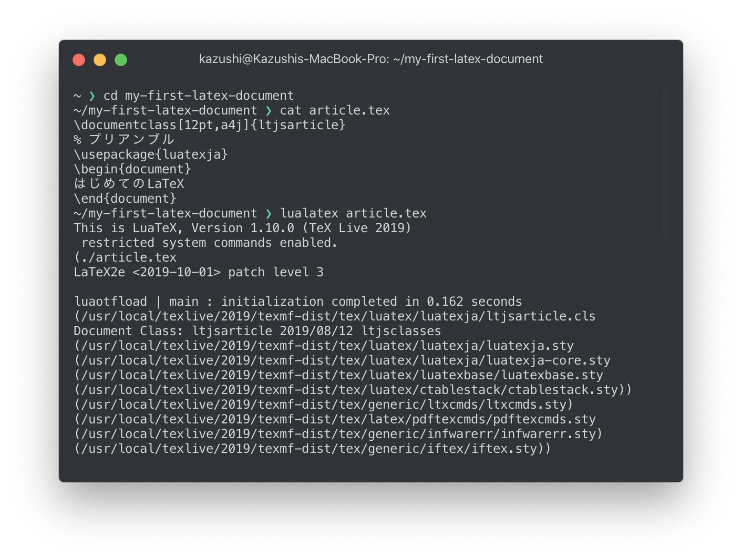Click the "Document Class: ltjsarticle" line
Viewport: 742px width, 560px height.
tap(257, 331)
